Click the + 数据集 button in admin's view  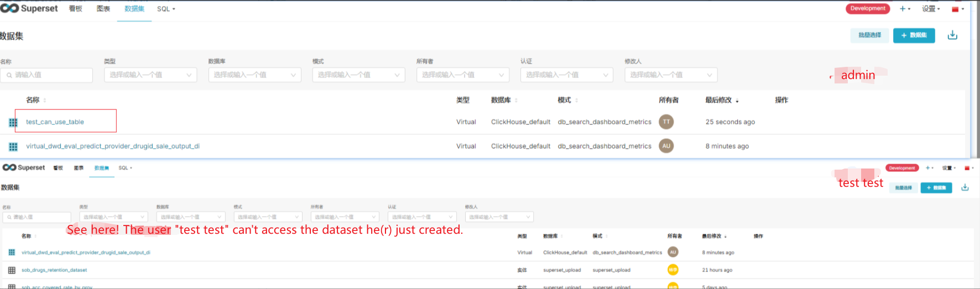coord(914,35)
